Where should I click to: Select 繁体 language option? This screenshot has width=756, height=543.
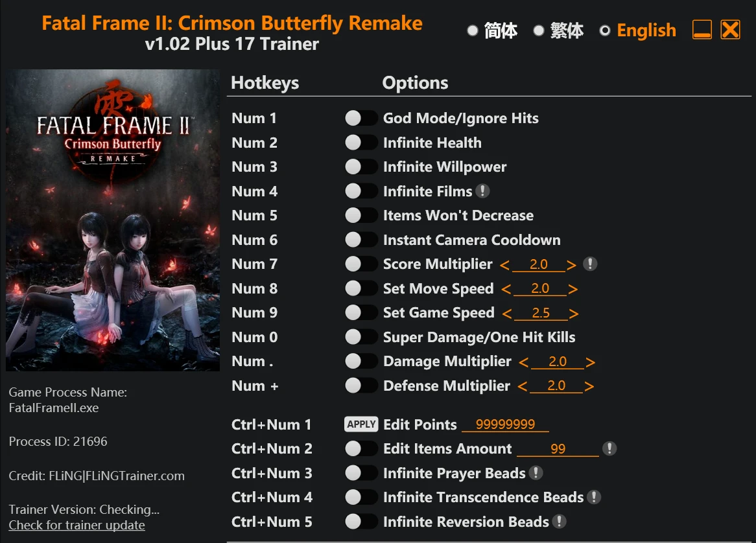click(x=559, y=30)
